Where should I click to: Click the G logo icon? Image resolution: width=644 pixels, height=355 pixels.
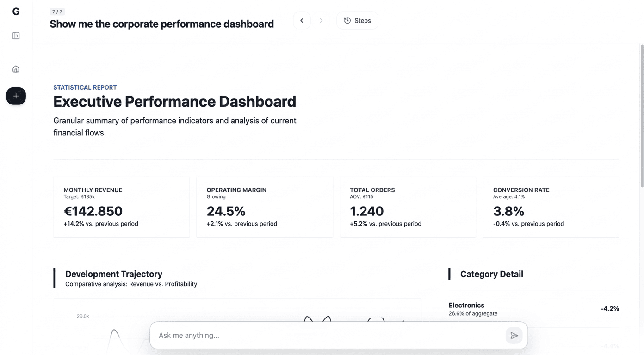(x=16, y=12)
